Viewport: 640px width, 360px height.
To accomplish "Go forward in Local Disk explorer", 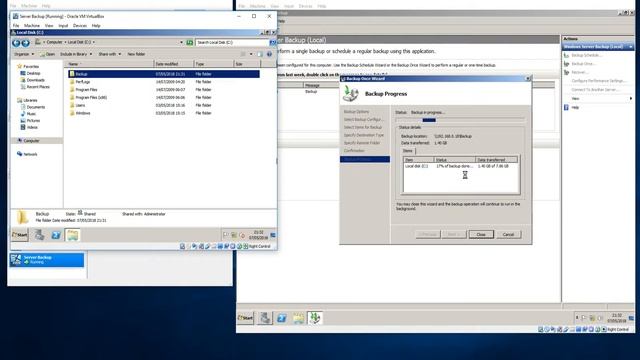I will [x=25, y=42].
